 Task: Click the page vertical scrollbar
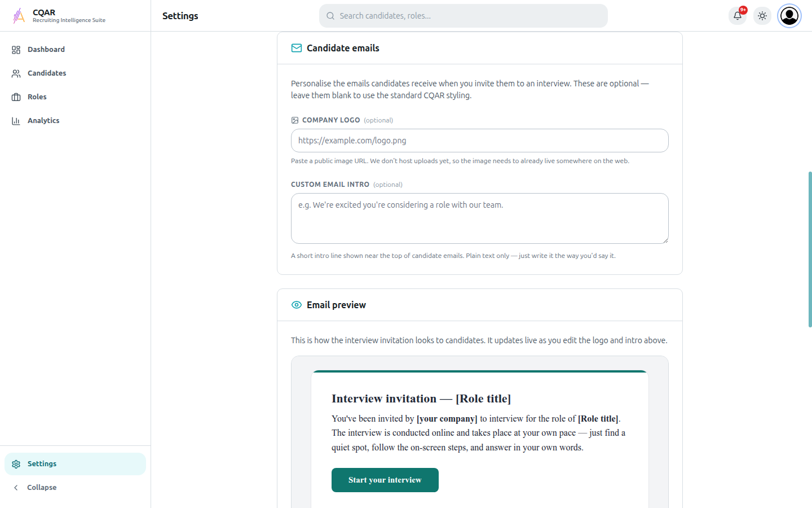pyautogui.click(x=810, y=249)
